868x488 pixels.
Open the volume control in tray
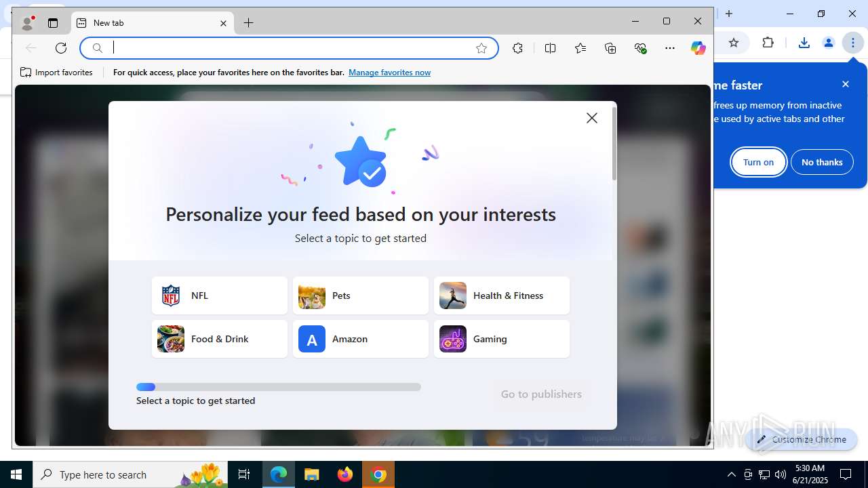click(781, 474)
